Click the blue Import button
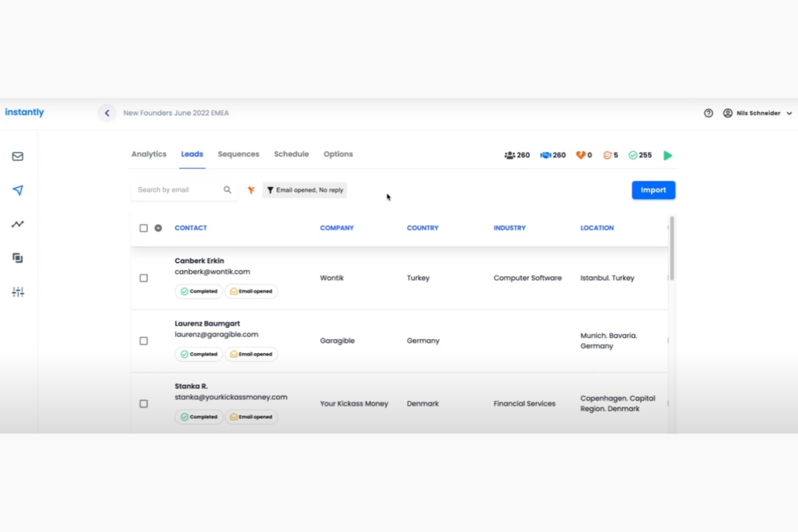The height and width of the screenshot is (532, 798). [653, 190]
